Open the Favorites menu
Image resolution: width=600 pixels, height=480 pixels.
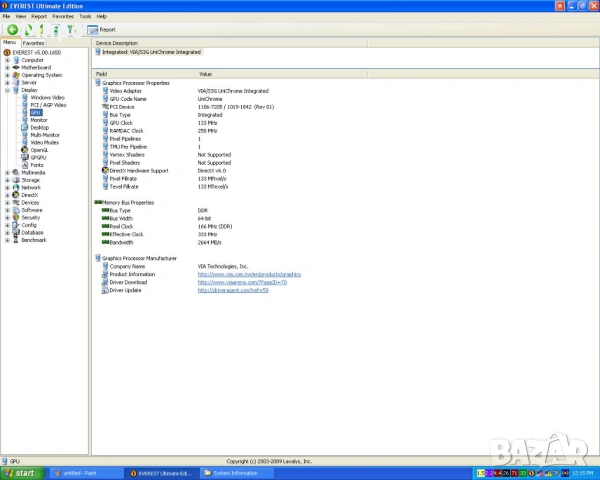pos(63,16)
